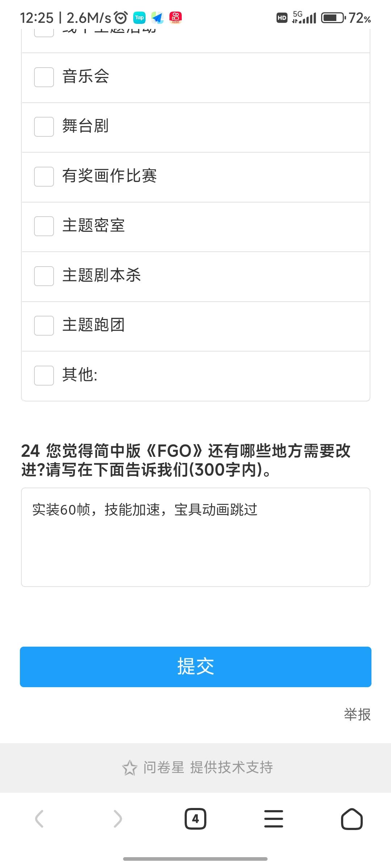Click the 举报 report link
Viewport: 391px width, 868px height.
tap(357, 714)
